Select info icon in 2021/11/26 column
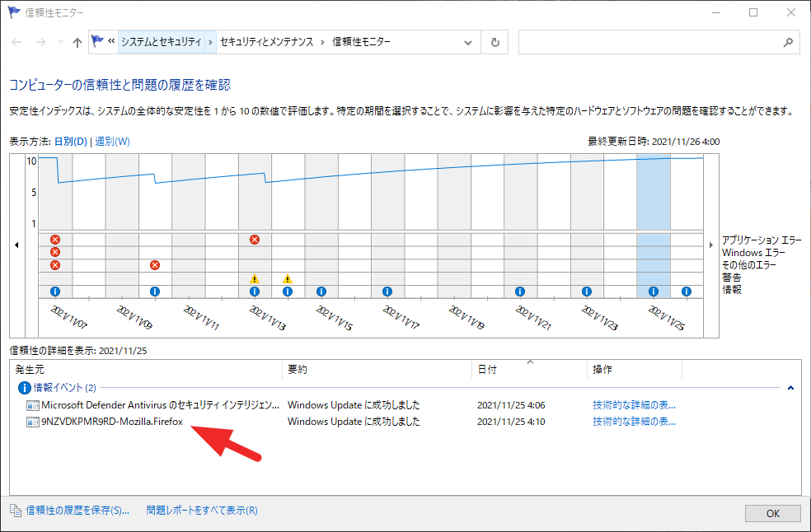Screen dimensions: 811x532 click(x=687, y=292)
